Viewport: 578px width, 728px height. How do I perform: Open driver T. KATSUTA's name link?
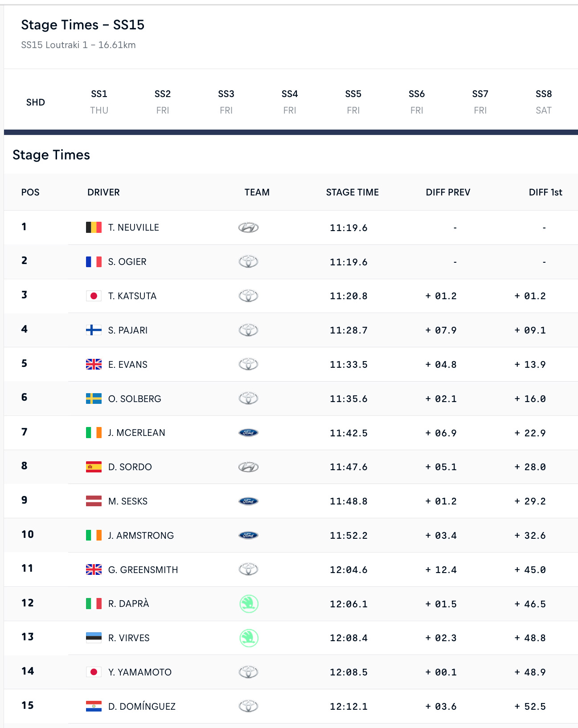click(132, 296)
